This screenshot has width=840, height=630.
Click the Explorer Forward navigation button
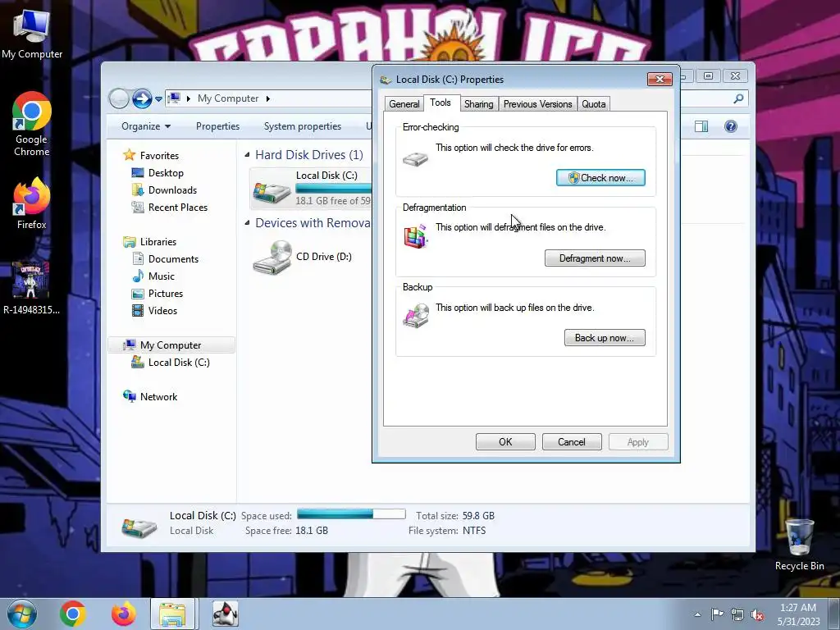point(142,98)
